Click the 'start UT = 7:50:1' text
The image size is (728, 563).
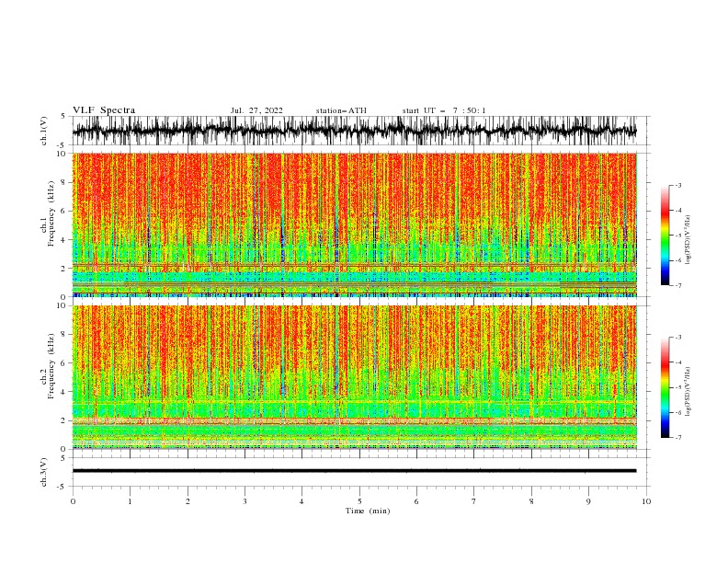point(444,110)
